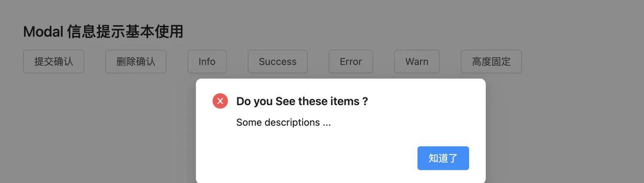Open the 提交确认 modal
This screenshot has width=644, height=183.
(x=54, y=62)
